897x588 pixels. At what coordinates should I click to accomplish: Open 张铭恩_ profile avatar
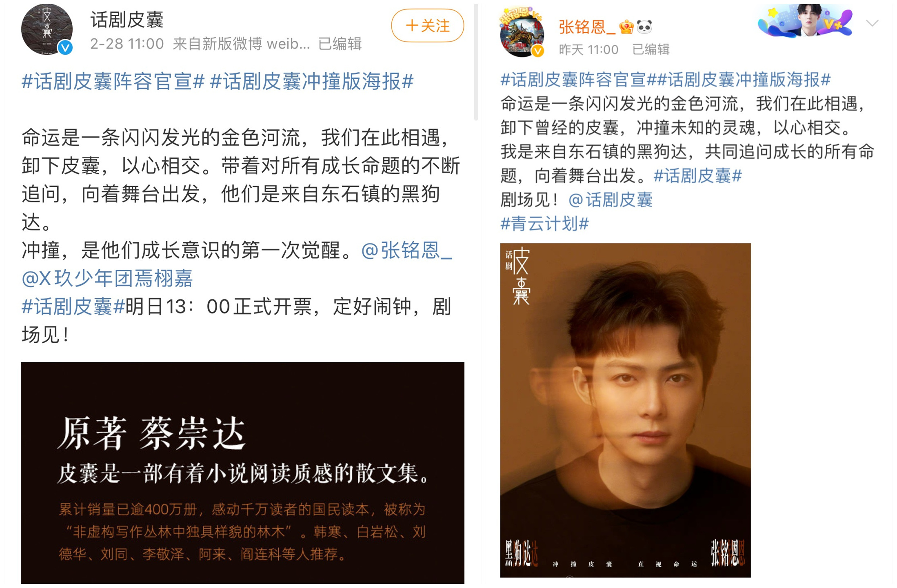click(x=522, y=32)
